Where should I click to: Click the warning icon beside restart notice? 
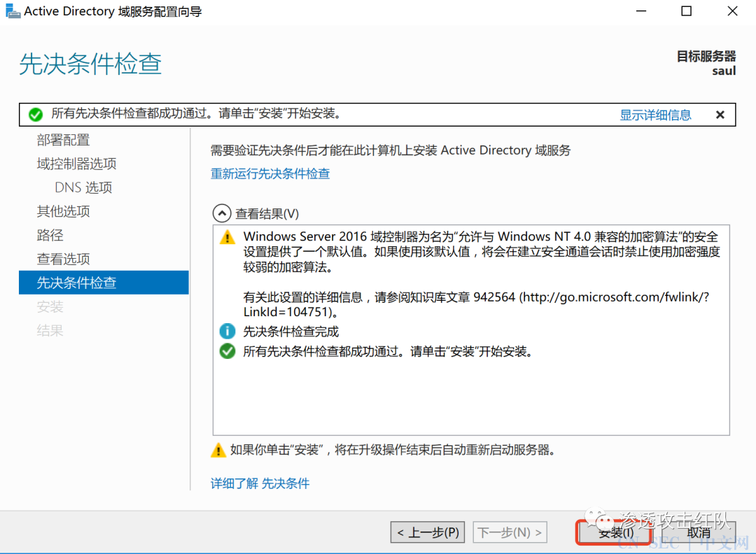[218, 450]
